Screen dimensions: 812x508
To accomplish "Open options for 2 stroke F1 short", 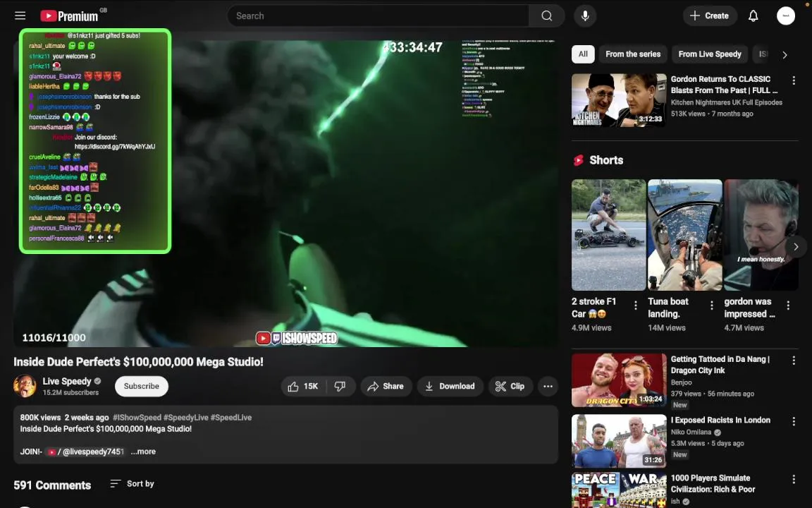I will (635, 306).
